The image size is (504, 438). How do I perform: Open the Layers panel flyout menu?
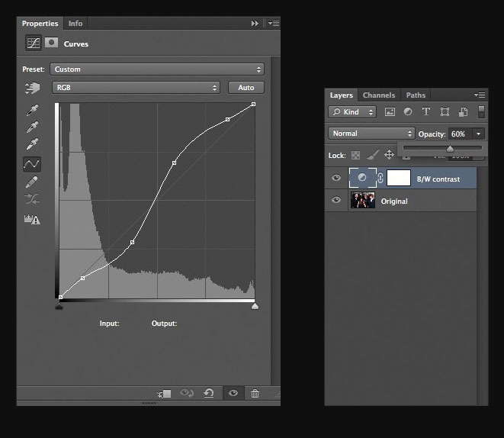pos(480,95)
